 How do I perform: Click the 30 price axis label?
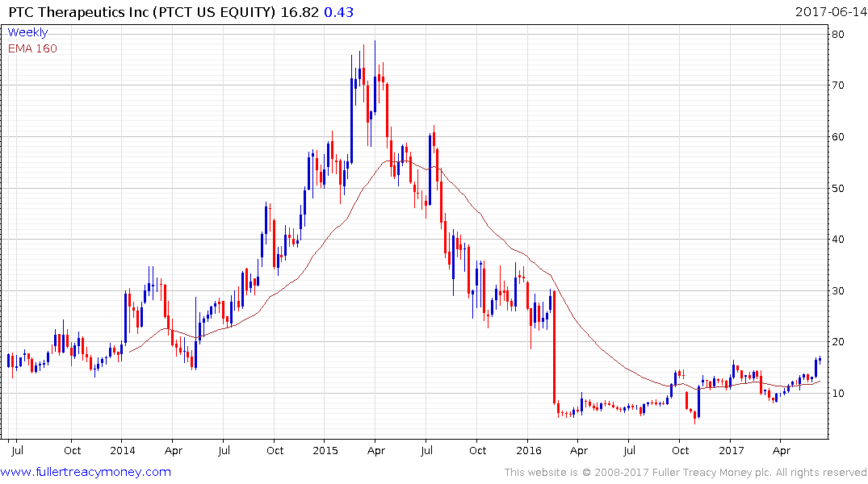coord(838,291)
